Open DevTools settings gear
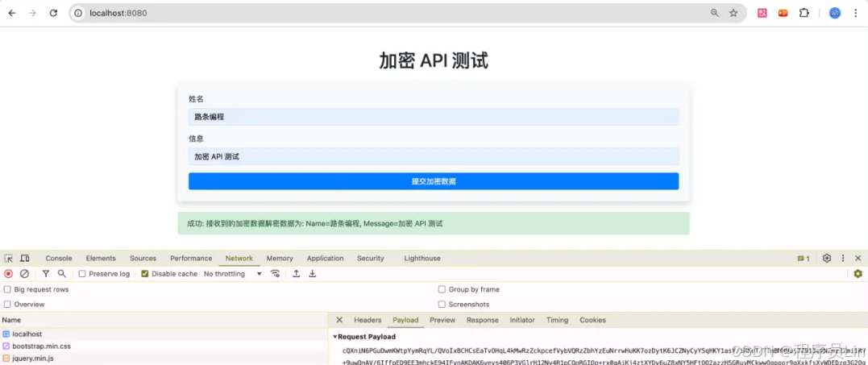 click(827, 259)
